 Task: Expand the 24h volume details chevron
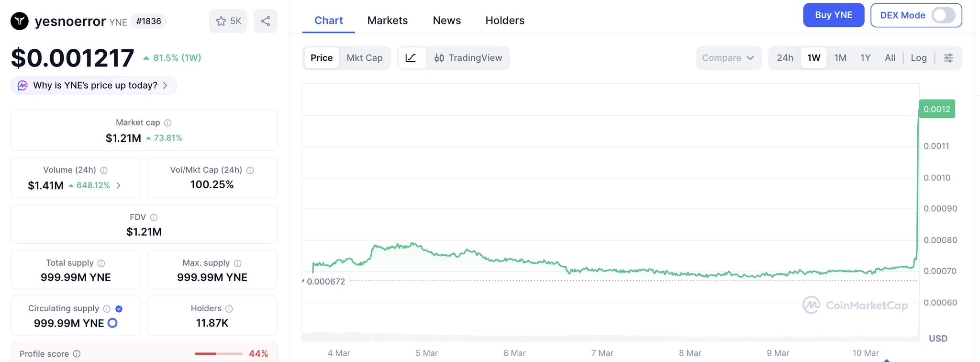pyautogui.click(x=119, y=185)
